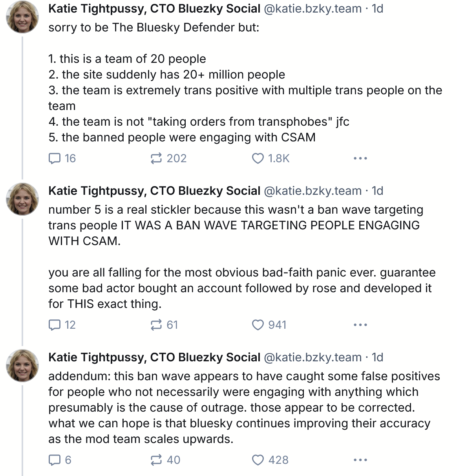Click the 1d timestamp on the first post

point(377,9)
